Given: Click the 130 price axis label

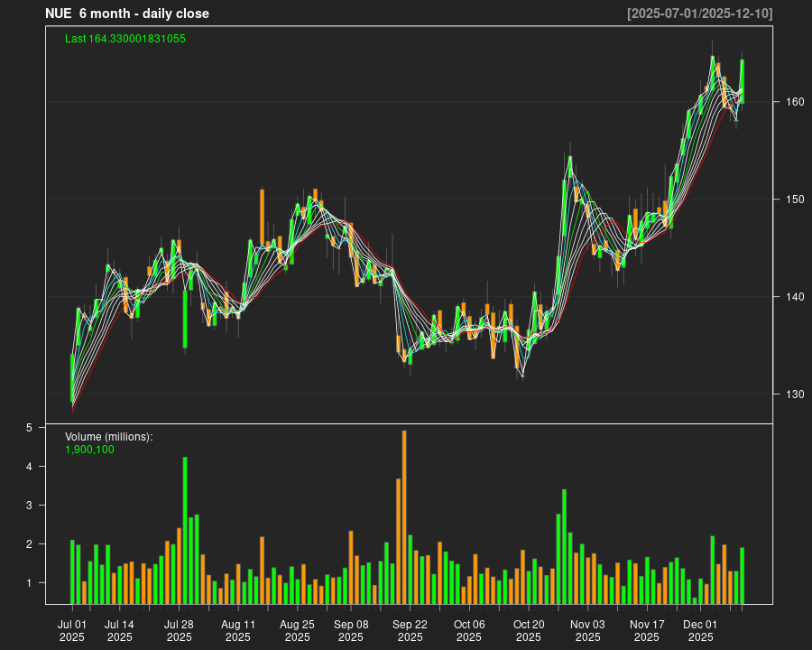Looking at the screenshot, I should tap(792, 395).
